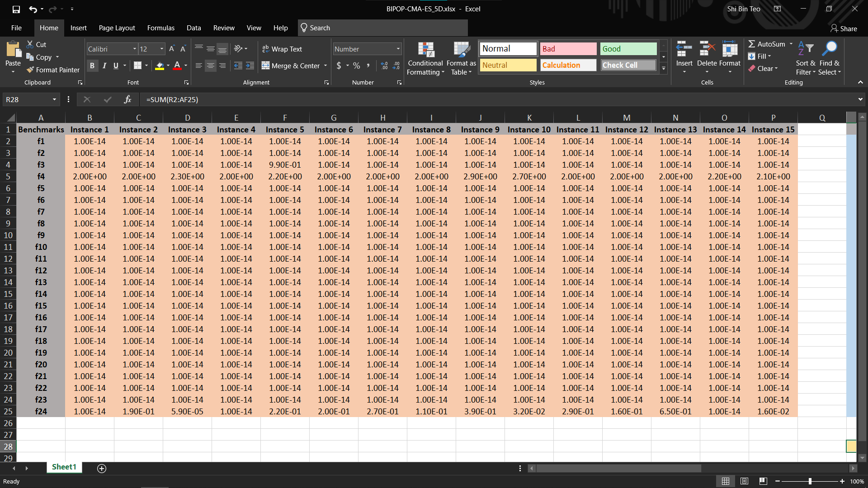Toggle Italic formatting
Screen dimensions: 868x488
pyautogui.click(x=104, y=66)
